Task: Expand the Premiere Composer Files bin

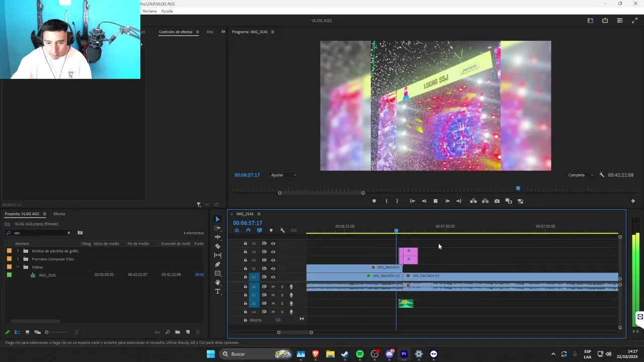Action: click(18, 259)
